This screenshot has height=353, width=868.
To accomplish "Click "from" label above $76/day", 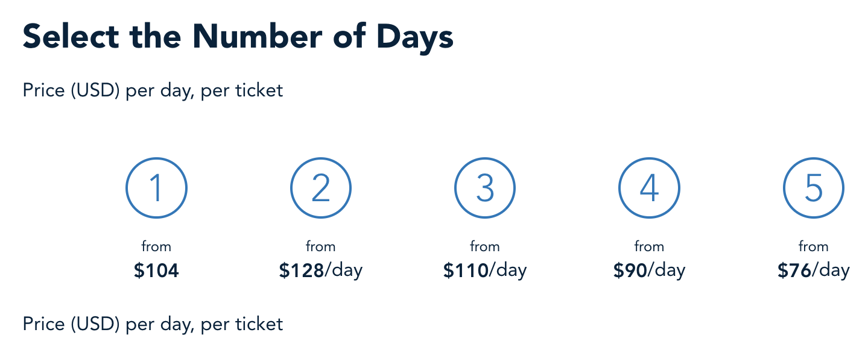I will (813, 246).
